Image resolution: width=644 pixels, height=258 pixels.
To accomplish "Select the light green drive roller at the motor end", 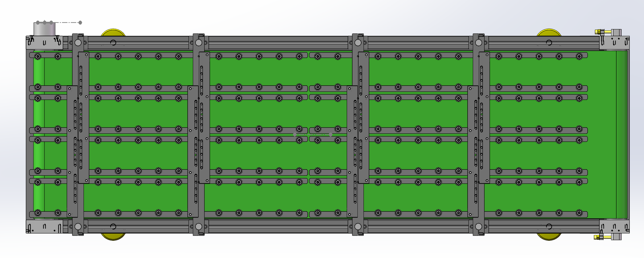I will (x=39, y=134).
